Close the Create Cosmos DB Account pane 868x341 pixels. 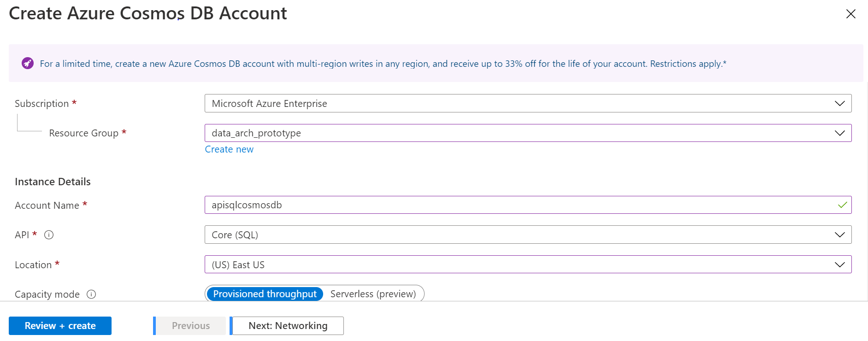(850, 14)
